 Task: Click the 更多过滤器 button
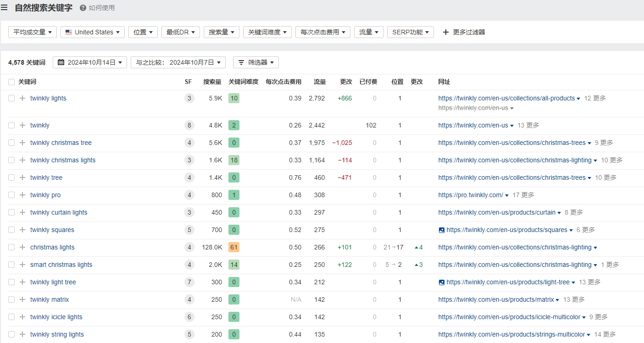pyautogui.click(x=464, y=32)
